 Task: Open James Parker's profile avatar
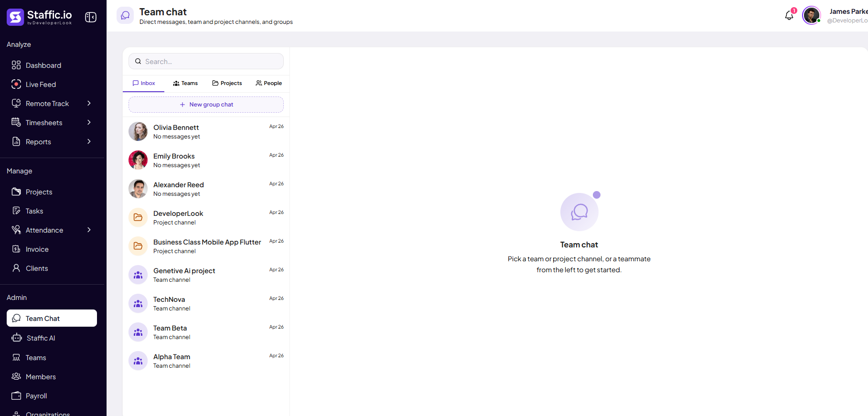pyautogui.click(x=811, y=15)
